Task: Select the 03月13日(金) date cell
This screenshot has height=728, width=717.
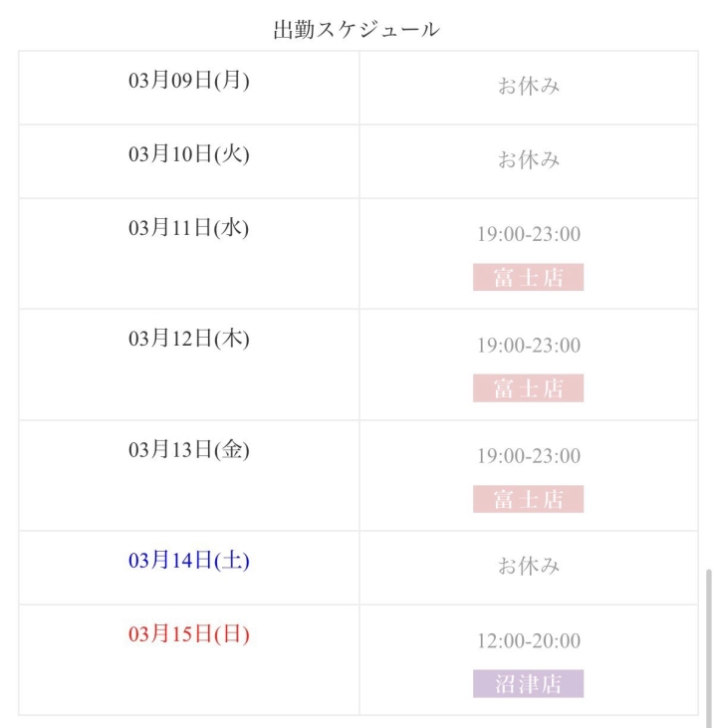Action: [x=189, y=450]
